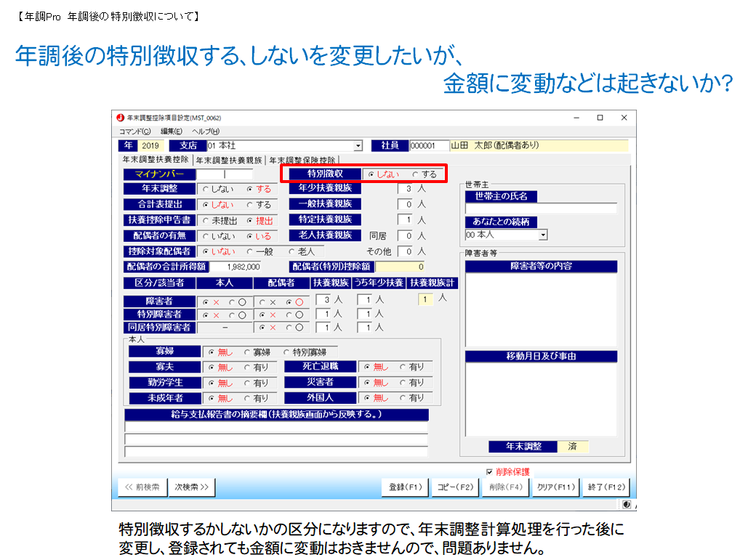Select しない for 年末調整
Screen dimensions: 748x560
(x=206, y=190)
